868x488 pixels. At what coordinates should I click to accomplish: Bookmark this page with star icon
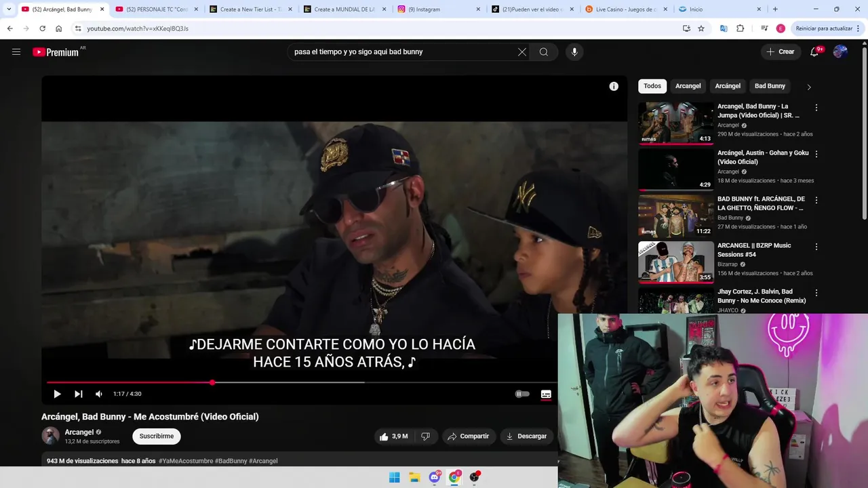click(x=701, y=28)
